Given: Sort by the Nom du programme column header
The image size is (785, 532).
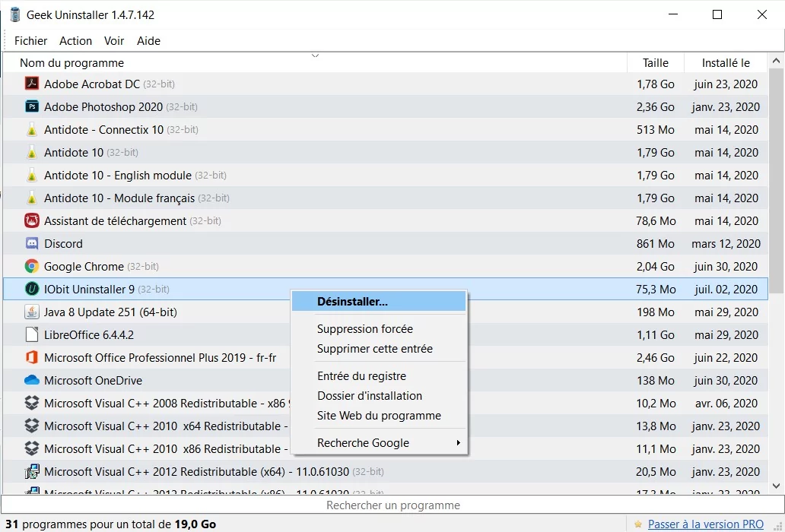Looking at the screenshot, I should point(314,63).
